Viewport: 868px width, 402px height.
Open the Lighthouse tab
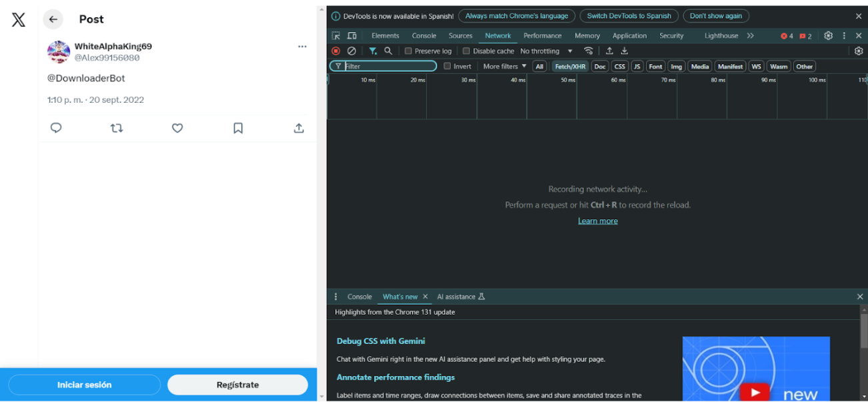tap(721, 36)
